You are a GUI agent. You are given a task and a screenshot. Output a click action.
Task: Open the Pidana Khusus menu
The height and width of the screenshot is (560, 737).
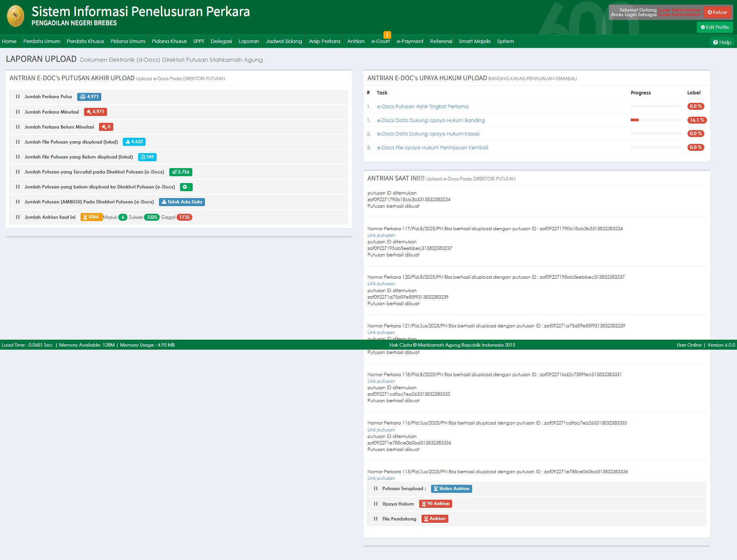169,41
